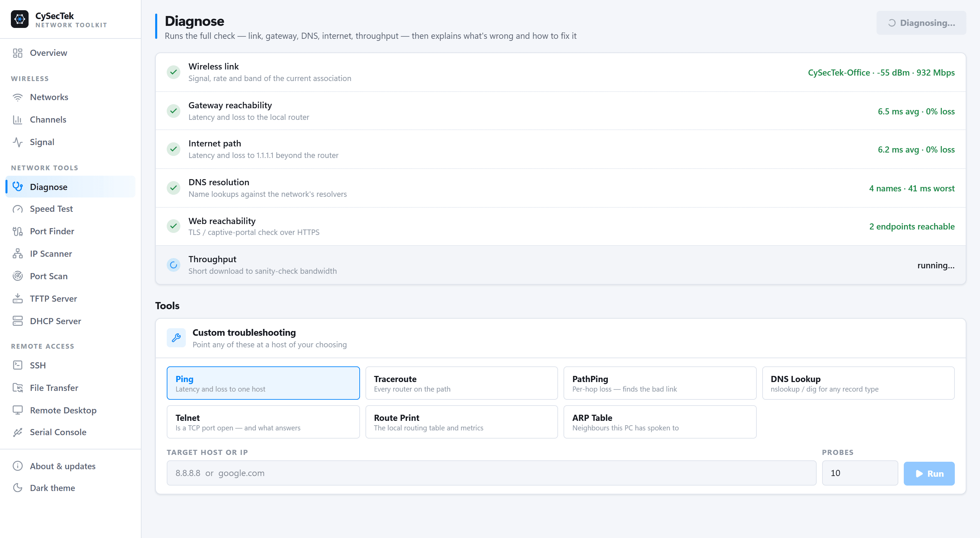The image size is (980, 538).
Task: Open the DHCP Server page
Action: 70,321
